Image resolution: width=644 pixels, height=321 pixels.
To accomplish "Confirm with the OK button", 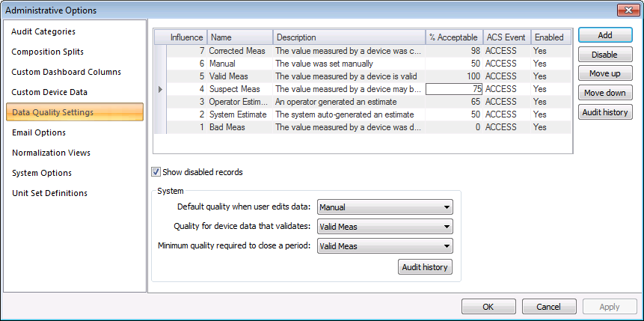I will [488, 307].
